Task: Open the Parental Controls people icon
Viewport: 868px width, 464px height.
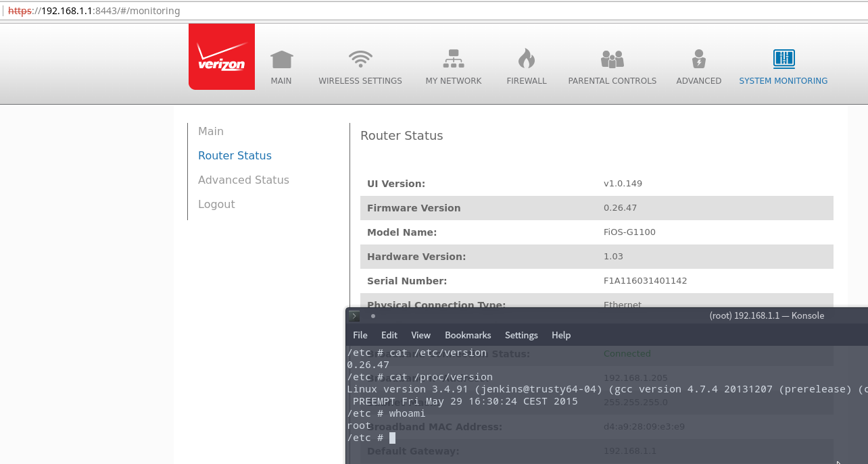Action: tap(612, 59)
